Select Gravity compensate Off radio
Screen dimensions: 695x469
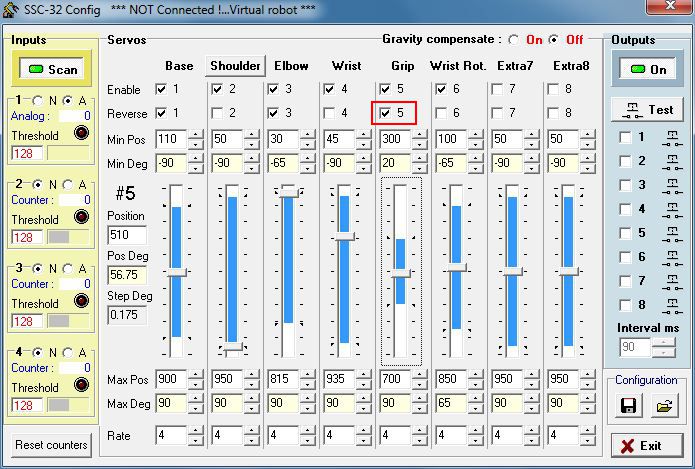click(553, 39)
